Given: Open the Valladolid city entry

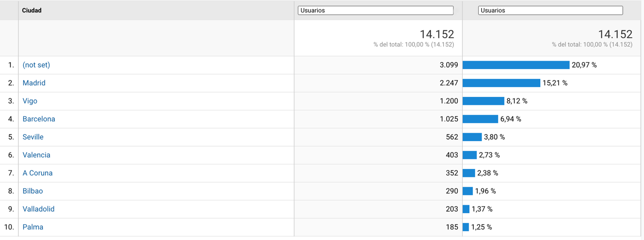Looking at the screenshot, I should [38, 209].
